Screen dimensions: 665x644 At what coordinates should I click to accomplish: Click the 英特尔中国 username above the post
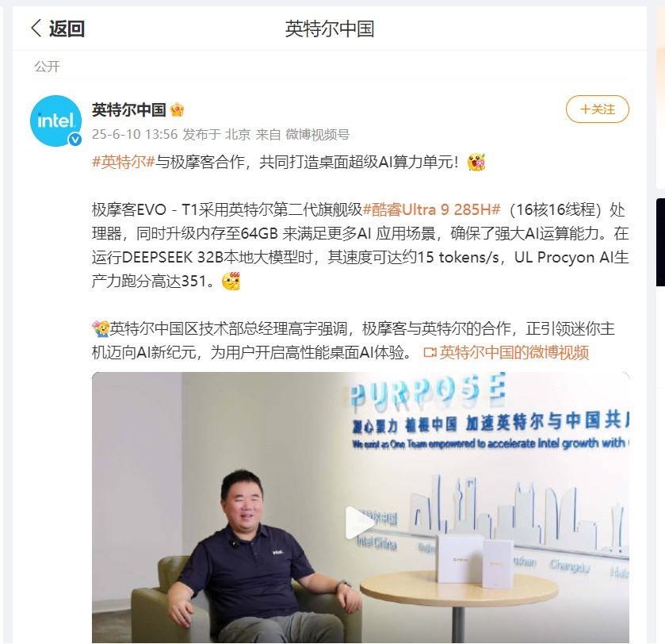128,110
